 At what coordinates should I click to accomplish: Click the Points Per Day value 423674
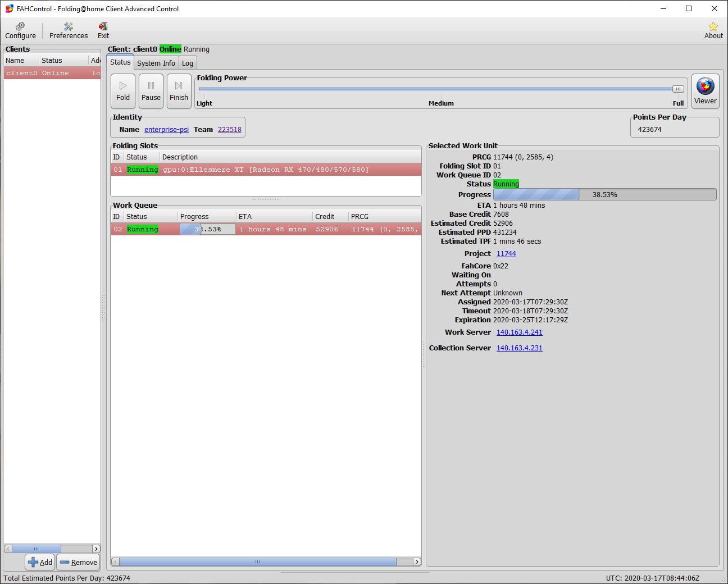(650, 130)
